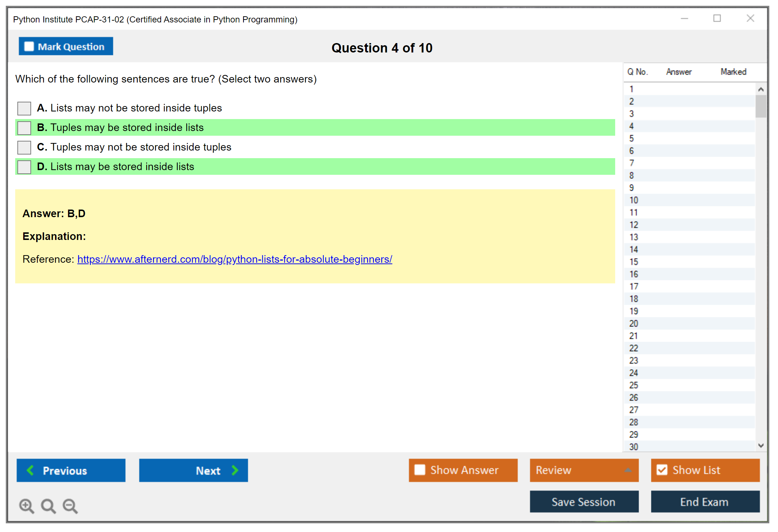Maximize the exam window

tap(717, 18)
